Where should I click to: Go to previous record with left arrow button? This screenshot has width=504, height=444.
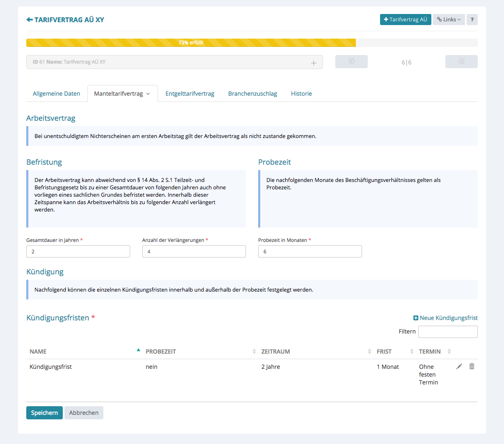click(351, 62)
